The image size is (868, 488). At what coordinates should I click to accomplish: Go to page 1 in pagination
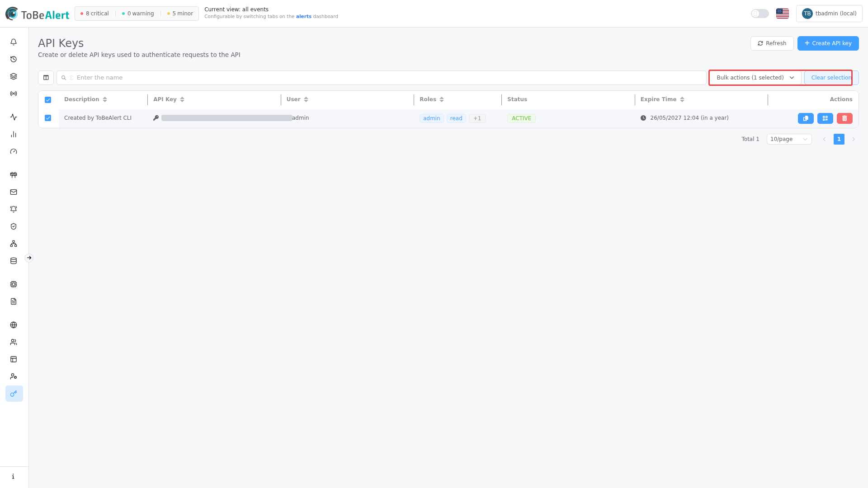pos(839,139)
